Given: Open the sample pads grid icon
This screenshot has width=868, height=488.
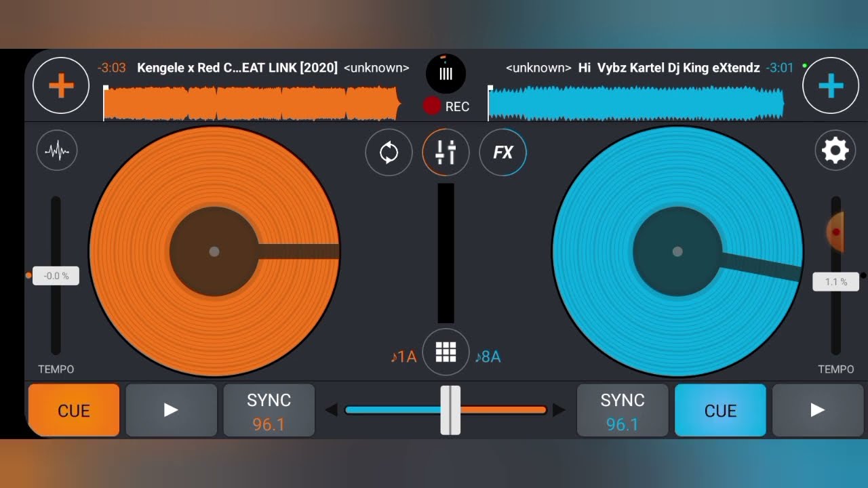Looking at the screenshot, I should [446, 352].
